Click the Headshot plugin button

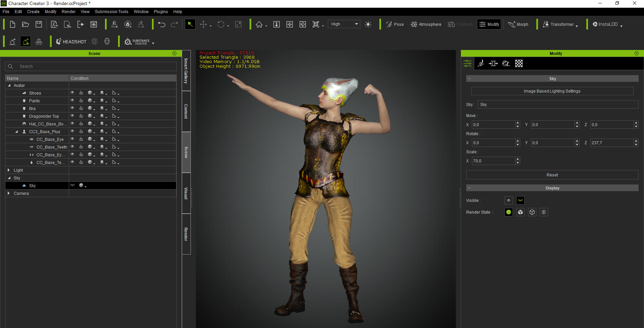pos(71,41)
